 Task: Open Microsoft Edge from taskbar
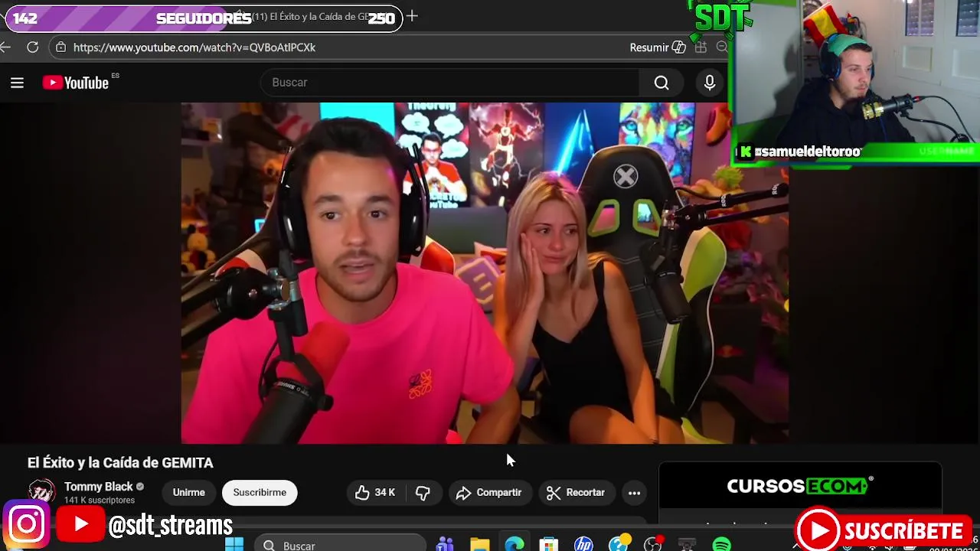(x=514, y=545)
